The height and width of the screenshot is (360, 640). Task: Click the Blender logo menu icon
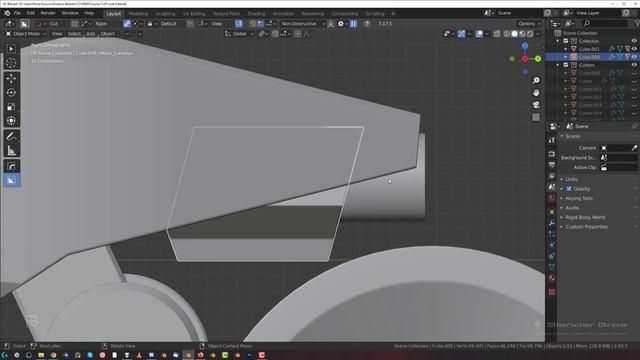pyautogui.click(x=7, y=13)
